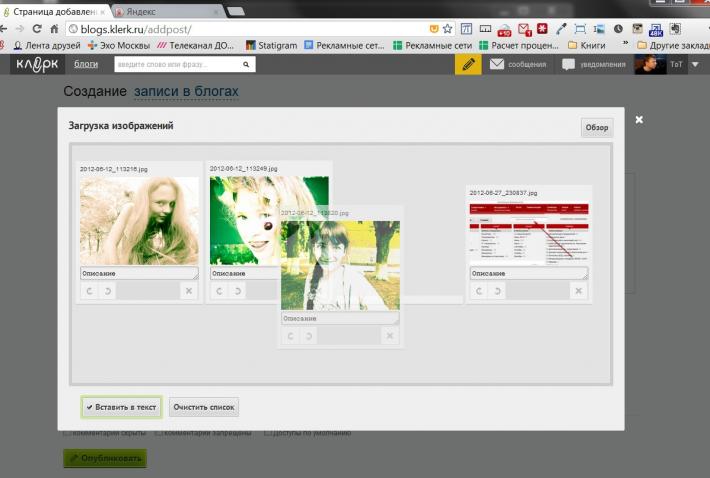Open the блоги menu link

point(86,64)
